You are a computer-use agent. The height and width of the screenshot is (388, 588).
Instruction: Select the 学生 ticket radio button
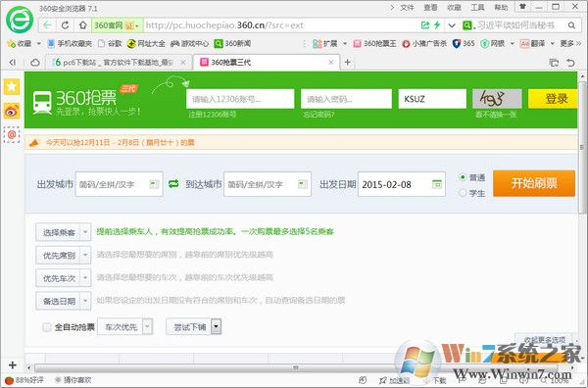click(x=463, y=193)
